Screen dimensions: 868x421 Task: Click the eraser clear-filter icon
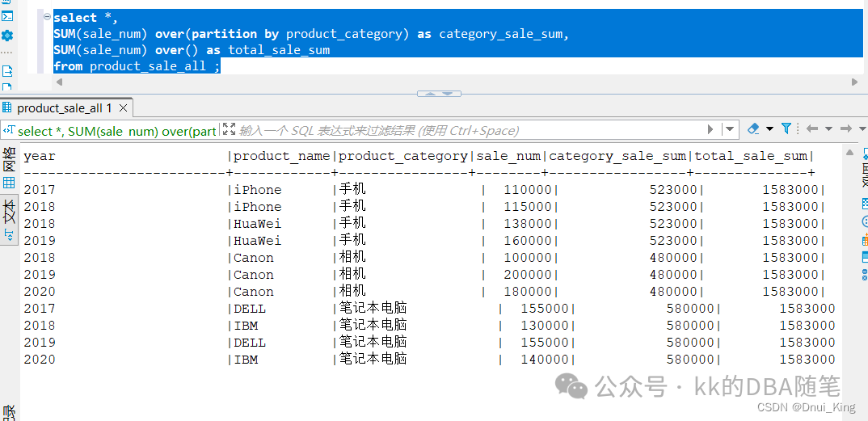754,128
